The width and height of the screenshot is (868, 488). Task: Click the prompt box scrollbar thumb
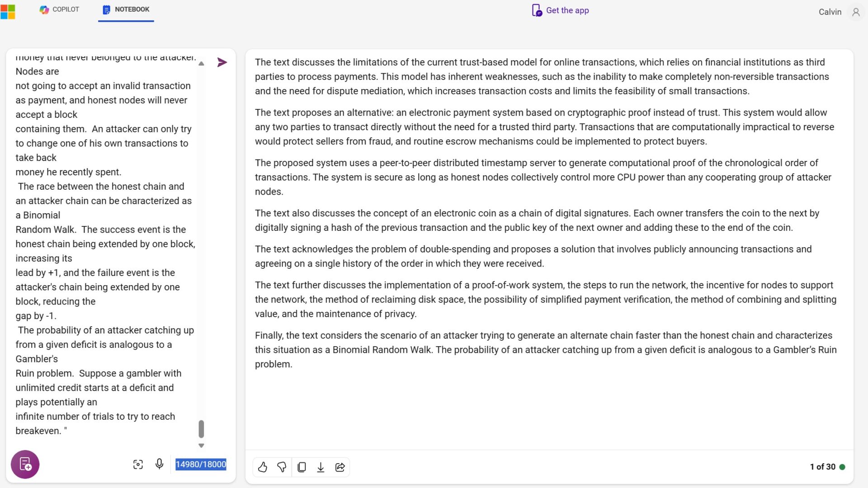pos(201,429)
